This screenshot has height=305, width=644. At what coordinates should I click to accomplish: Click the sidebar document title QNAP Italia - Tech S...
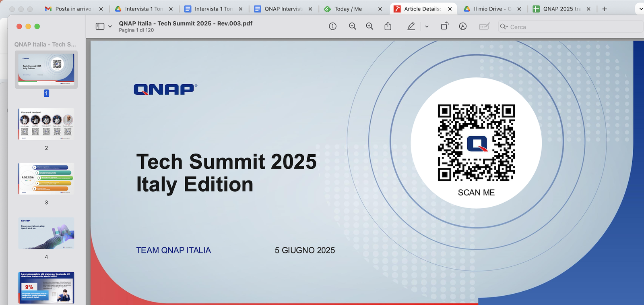[x=45, y=44]
